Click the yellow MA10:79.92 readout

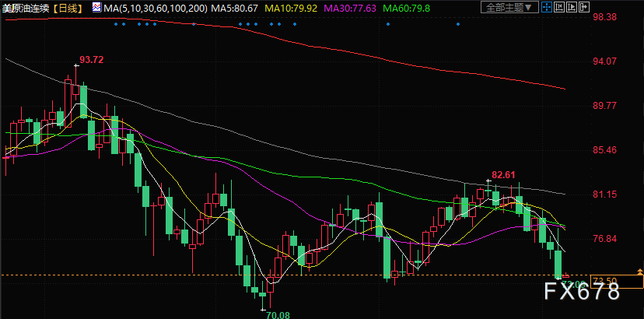point(292,8)
